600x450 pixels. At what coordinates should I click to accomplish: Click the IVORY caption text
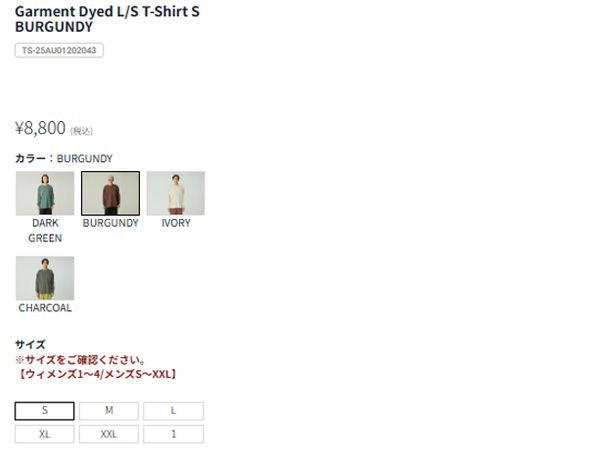[x=176, y=223]
